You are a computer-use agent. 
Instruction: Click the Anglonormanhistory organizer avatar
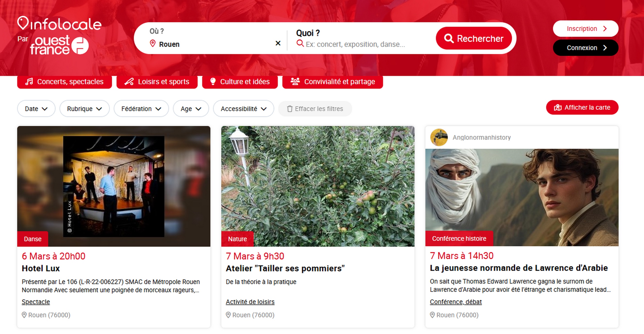coord(439,137)
